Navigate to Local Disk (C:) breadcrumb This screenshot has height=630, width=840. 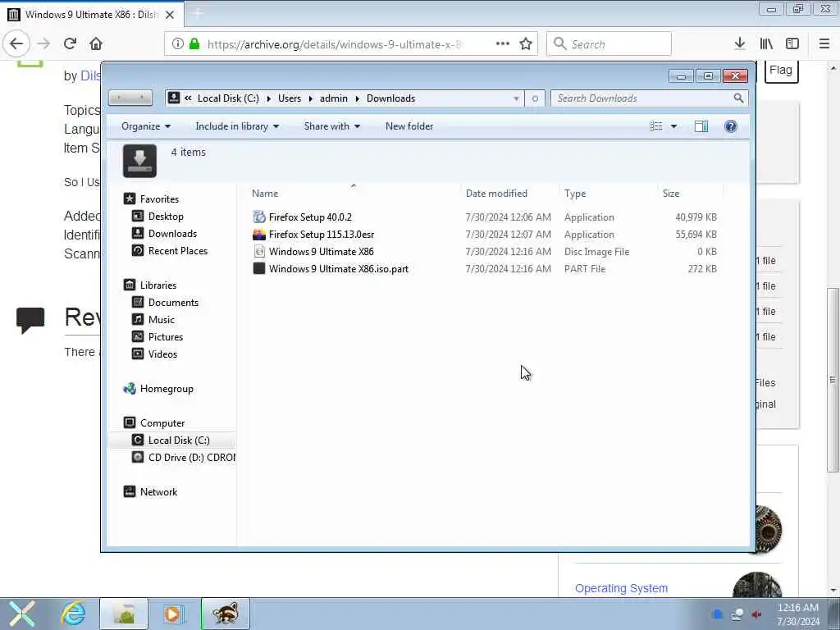point(228,98)
